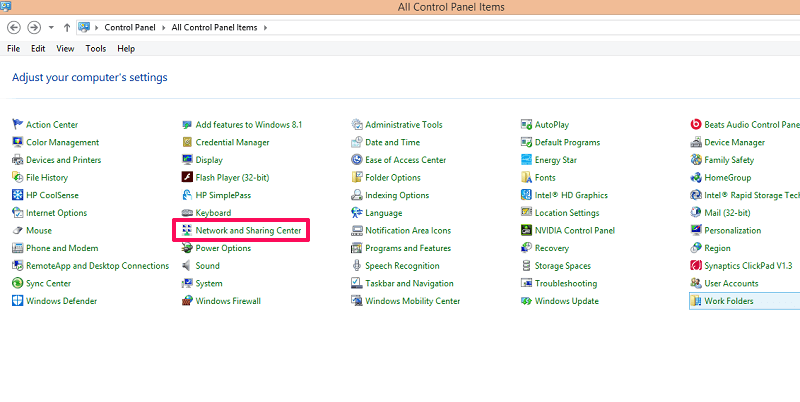Viewport: 800px width, 402px height.
Task: Open the System link
Action: tap(209, 283)
